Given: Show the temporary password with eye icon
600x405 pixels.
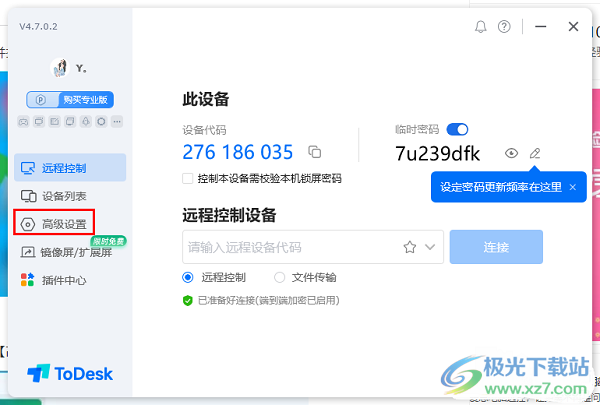Looking at the screenshot, I should coord(511,153).
